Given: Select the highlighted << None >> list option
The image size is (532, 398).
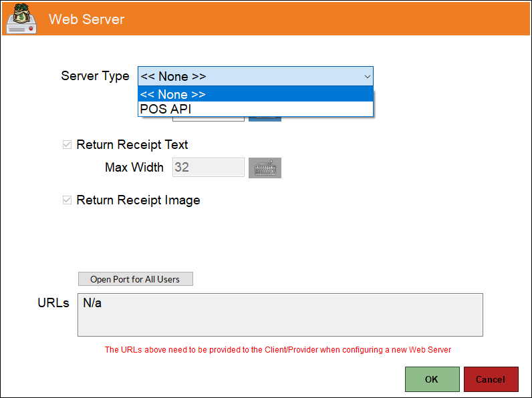Looking at the screenshot, I should click(x=255, y=94).
